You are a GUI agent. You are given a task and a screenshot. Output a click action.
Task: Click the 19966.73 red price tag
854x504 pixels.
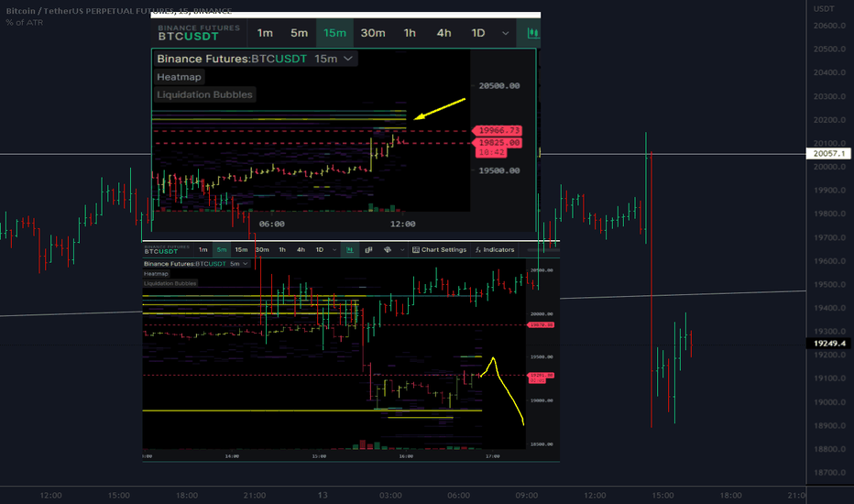[x=498, y=130]
